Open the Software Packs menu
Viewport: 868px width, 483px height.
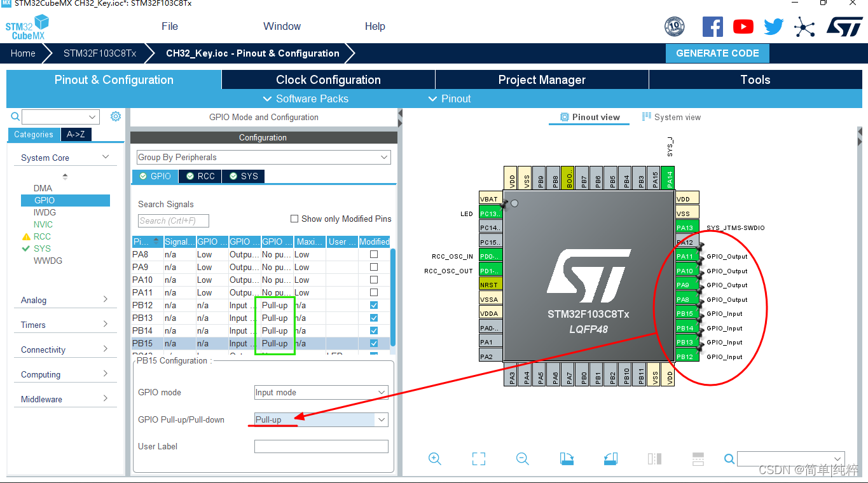tap(306, 99)
